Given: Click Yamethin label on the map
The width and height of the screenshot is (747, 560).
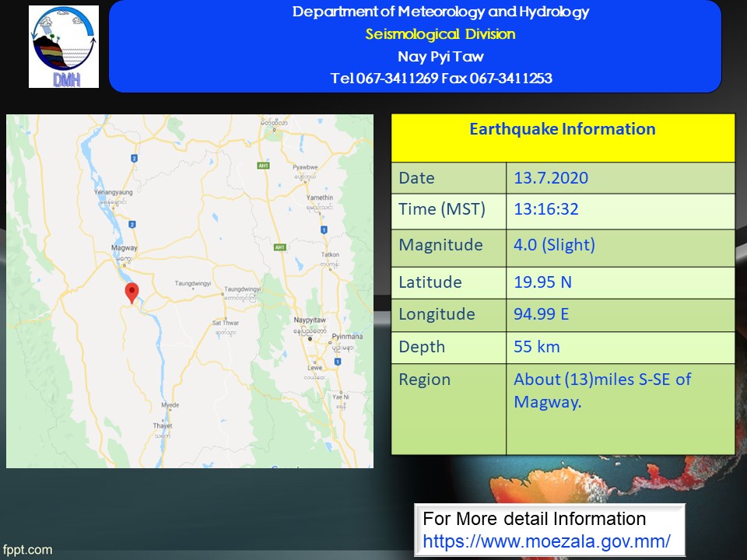Looking at the screenshot, I should point(320,197).
